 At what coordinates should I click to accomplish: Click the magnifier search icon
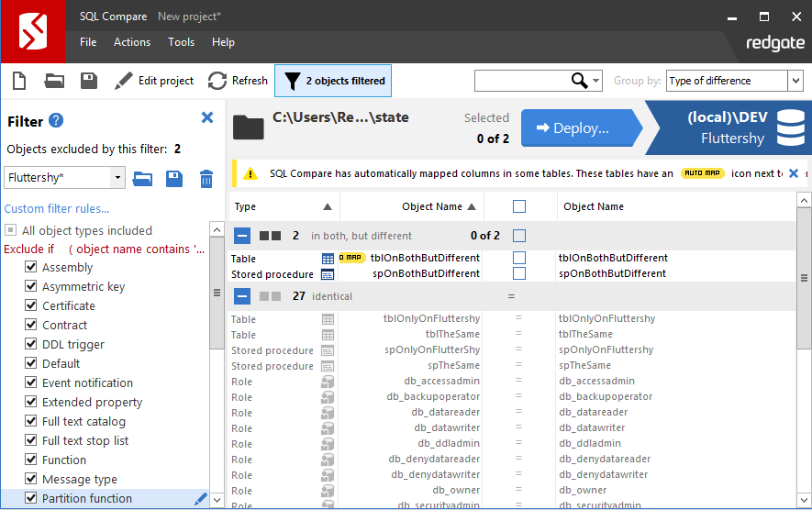pyautogui.click(x=579, y=81)
